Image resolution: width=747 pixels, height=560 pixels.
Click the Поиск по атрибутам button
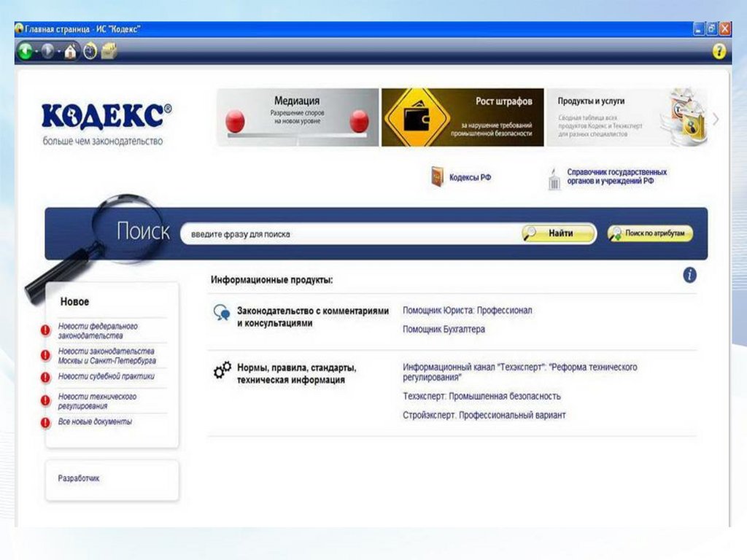point(650,233)
